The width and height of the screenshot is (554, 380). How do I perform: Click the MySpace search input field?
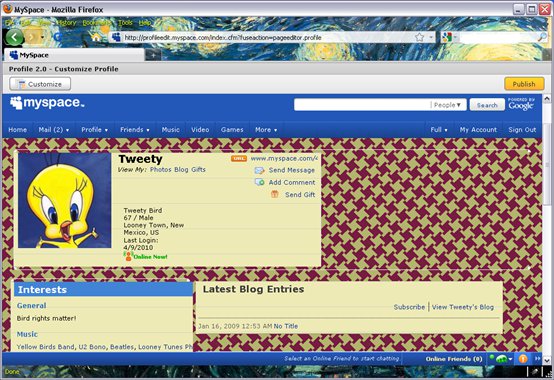tap(362, 105)
